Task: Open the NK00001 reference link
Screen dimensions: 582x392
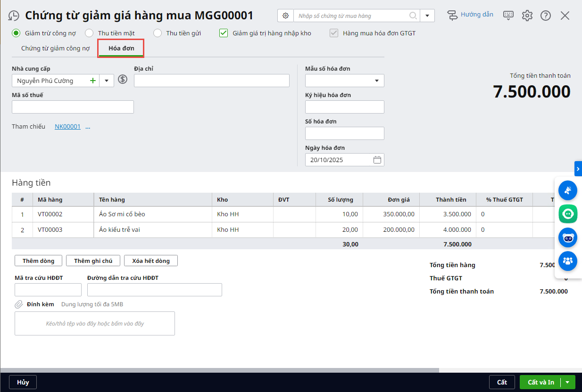Action: pyautogui.click(x=67, y=126)
